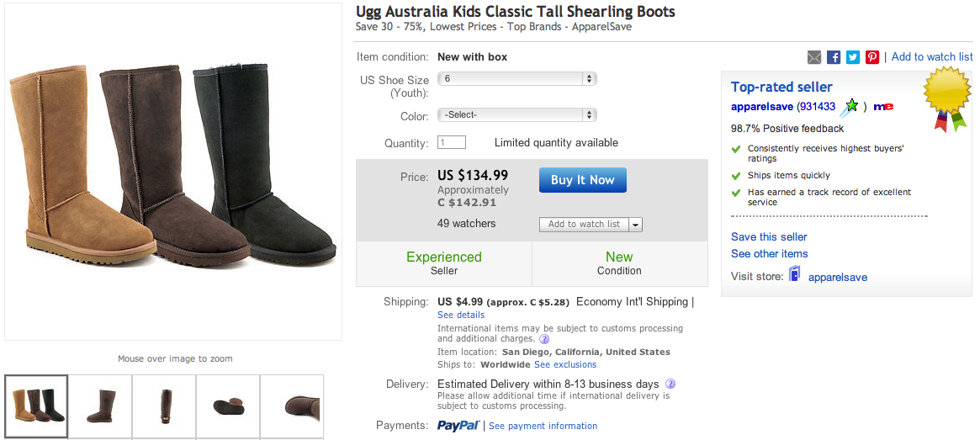
Task: Click the feedback star icon beside apparelsave
Action: 851,107
